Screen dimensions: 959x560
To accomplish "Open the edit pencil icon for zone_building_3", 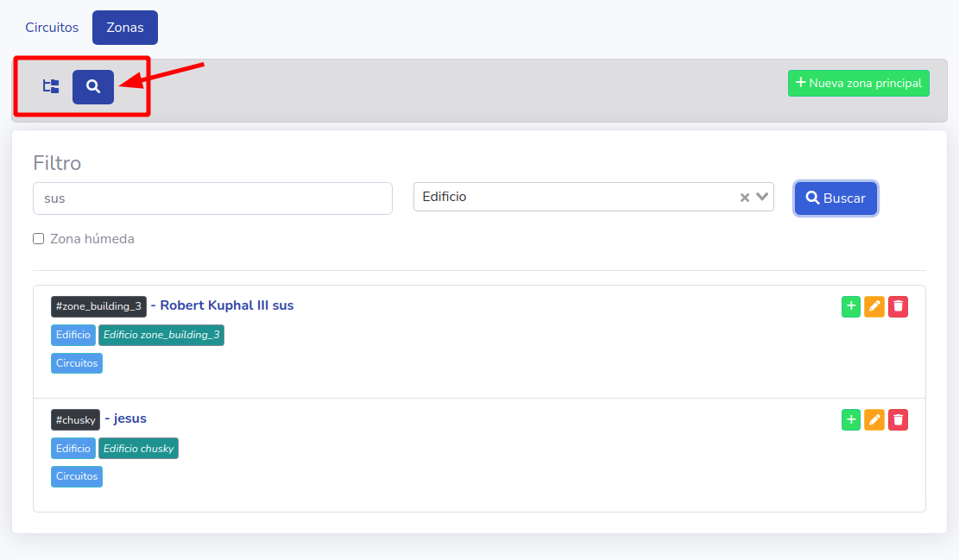I will [x=874, y=306].
